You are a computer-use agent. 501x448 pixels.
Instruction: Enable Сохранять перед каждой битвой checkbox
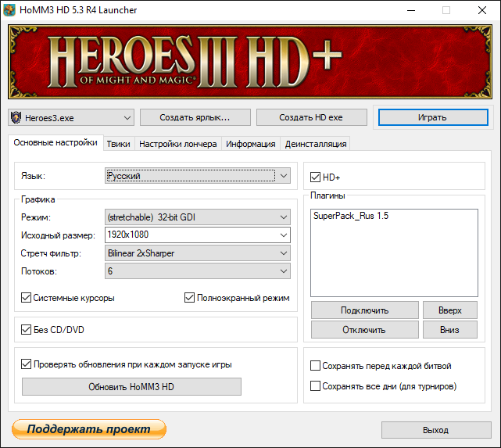tap(316, 366)
